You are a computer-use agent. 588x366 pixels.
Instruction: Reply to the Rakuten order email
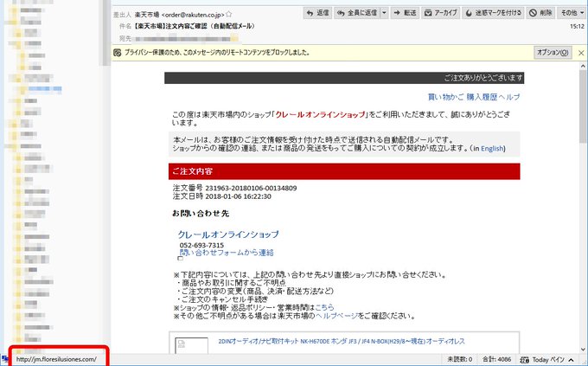317,13
